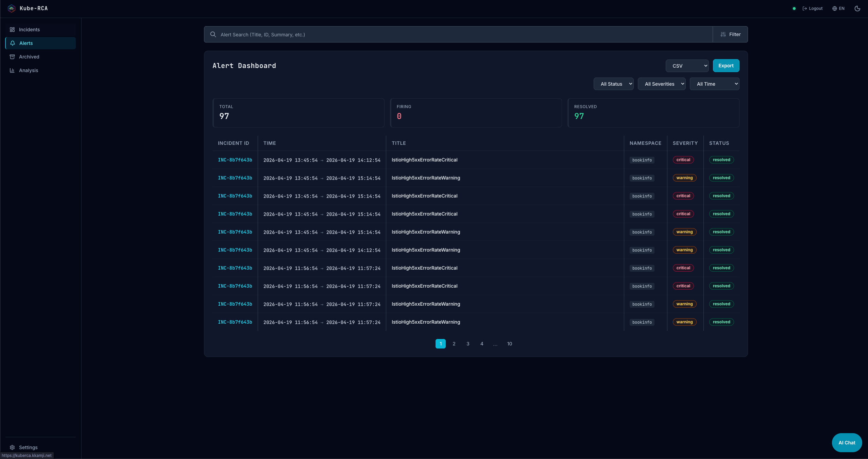Go to pagination page 1

click(x=441, y=344)
